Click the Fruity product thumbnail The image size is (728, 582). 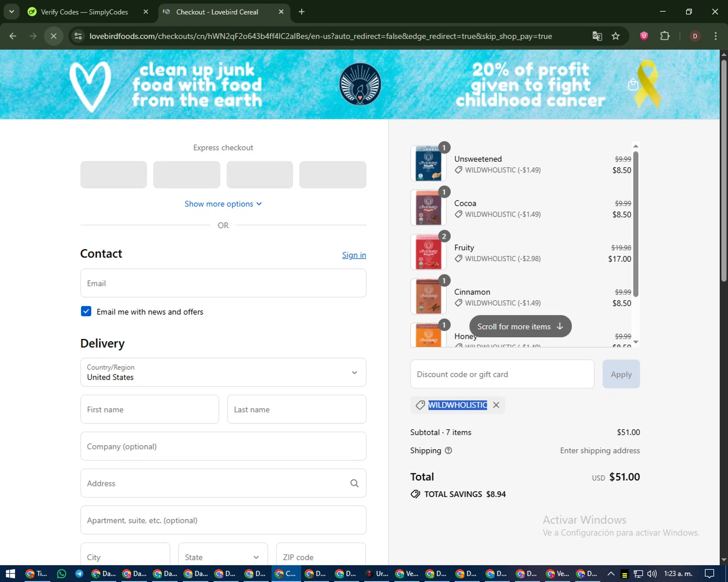coord(428,252)
